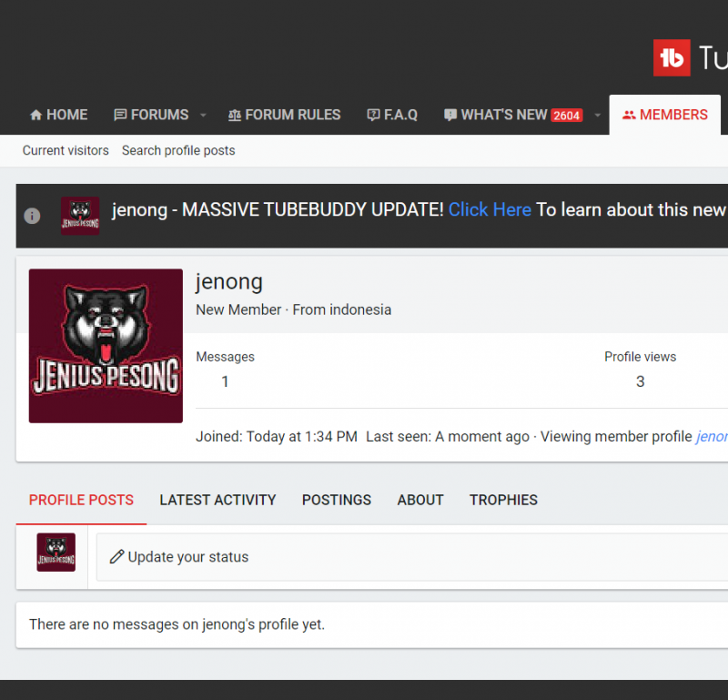Click the TubeBuddy logo icon
Viewport: 728px width, 700px height.
click(672, 58)
